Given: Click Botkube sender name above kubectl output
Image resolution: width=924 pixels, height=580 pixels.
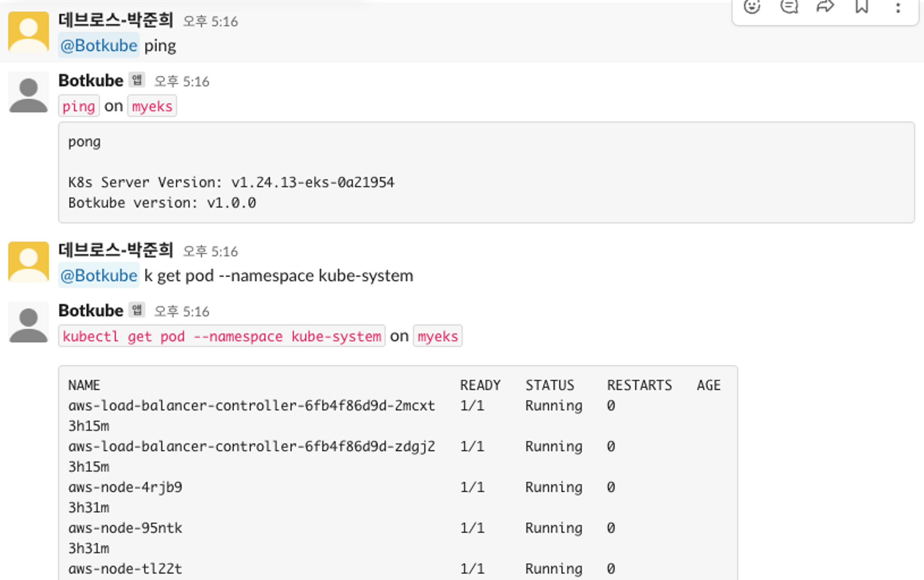Looking at the screenshot, I should point(91,310).
